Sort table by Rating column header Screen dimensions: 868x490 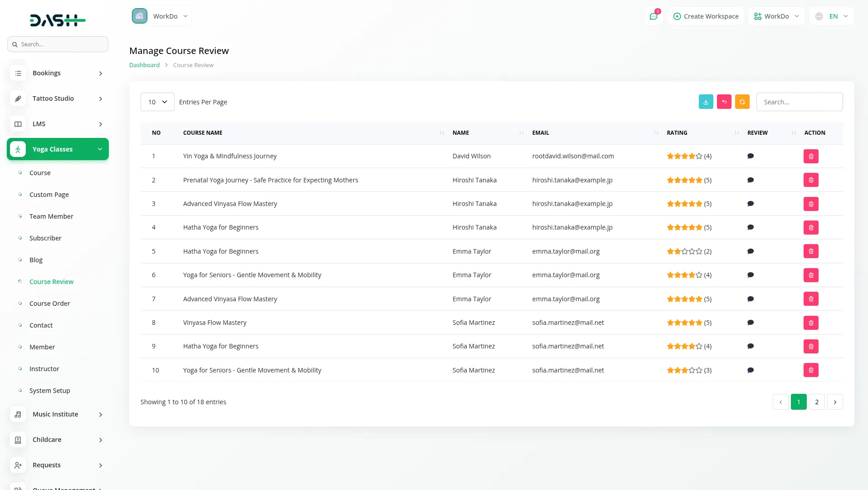point(677,133)
